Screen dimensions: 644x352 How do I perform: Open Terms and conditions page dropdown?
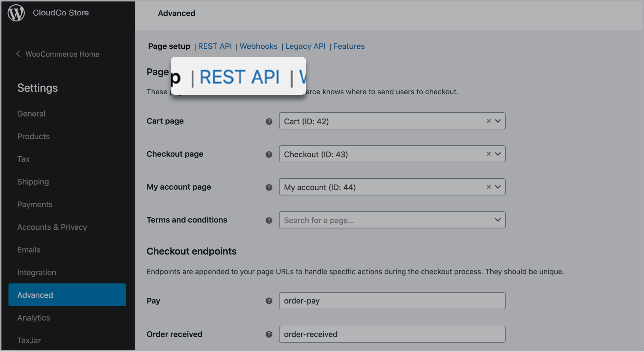click(x=498, y=220)
